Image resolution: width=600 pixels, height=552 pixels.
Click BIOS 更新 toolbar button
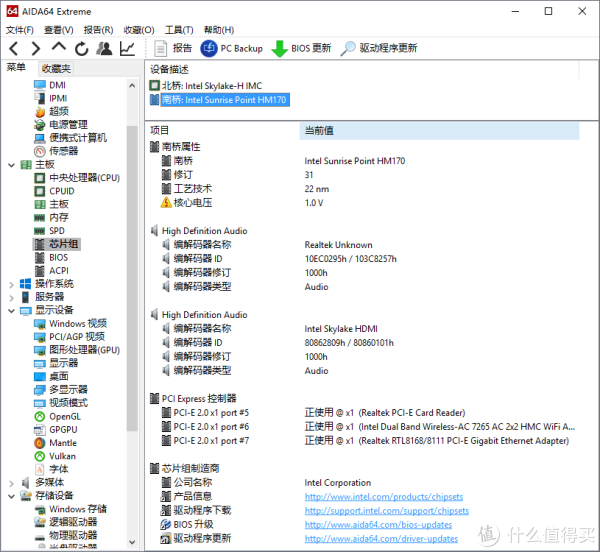[x=301, y=49]
